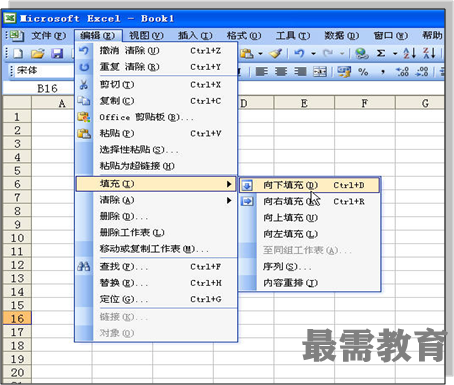Click the Percent Style icon

point(363,72)
